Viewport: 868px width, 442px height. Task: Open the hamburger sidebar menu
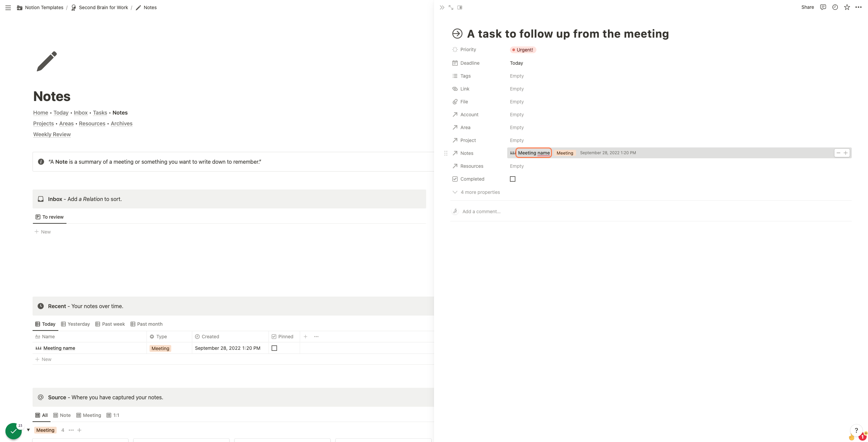[x=8, y=7]
